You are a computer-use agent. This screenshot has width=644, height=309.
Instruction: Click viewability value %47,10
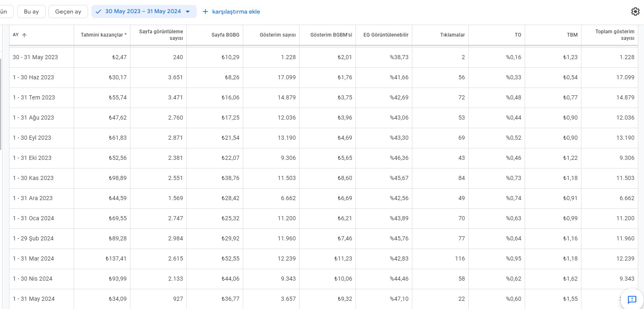click(399, 299)
